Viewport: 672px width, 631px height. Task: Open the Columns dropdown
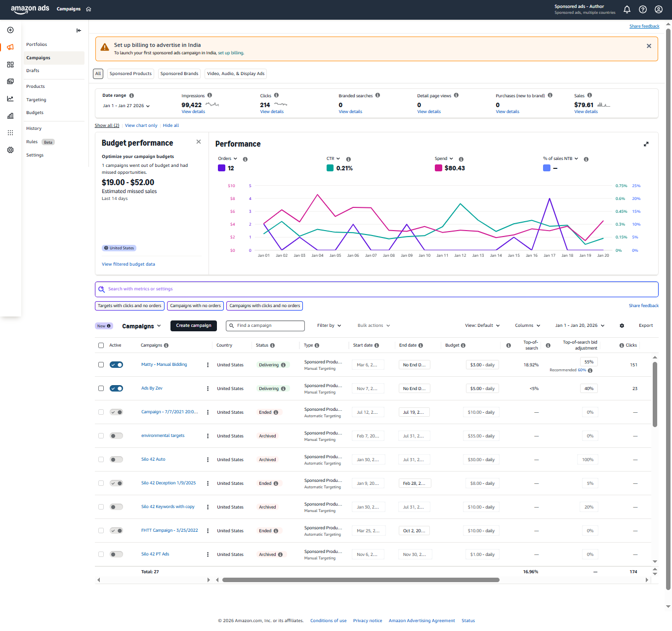(527, 326)
